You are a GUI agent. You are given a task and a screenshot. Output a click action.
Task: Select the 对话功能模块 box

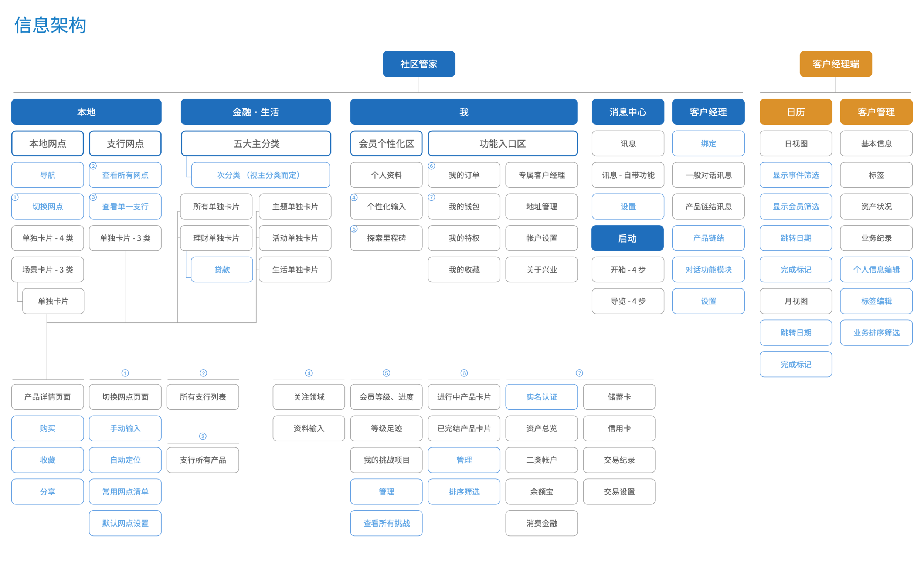(x=708, y=269)
